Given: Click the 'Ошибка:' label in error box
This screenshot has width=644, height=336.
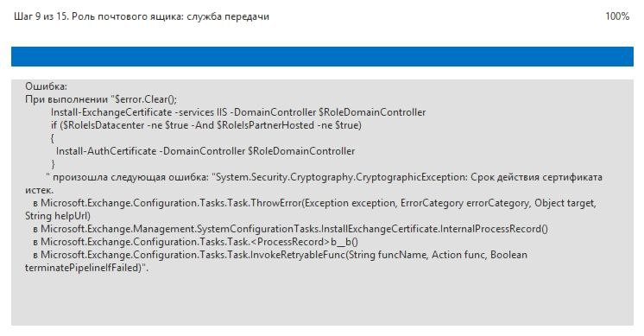Looking at the screenshot, I should pos(46,86).
